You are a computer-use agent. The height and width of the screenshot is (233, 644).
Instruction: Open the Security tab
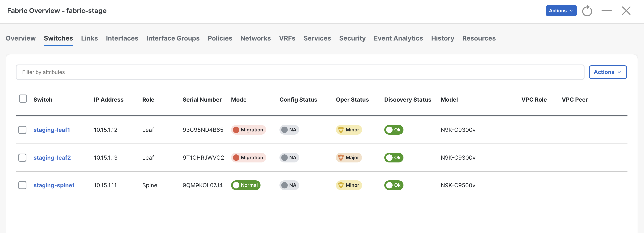(352, 38)
